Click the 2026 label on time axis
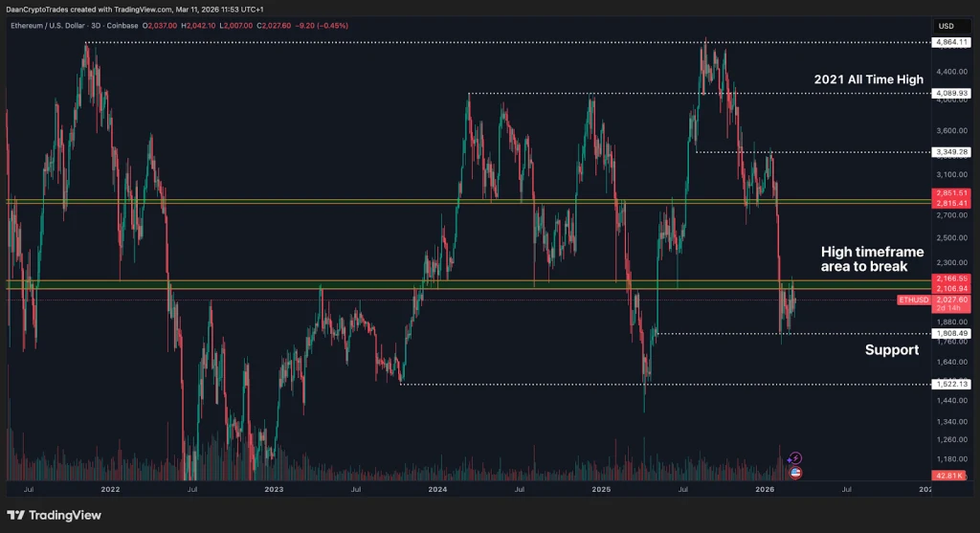The image size is (980, 533). pos(765,489)
